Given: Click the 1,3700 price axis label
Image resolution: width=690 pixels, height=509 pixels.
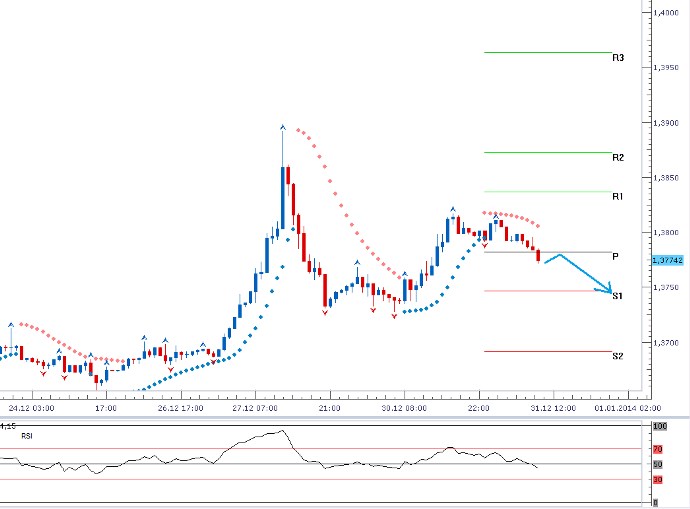Looking at the screenshot, I should click(x=666, y=343).
